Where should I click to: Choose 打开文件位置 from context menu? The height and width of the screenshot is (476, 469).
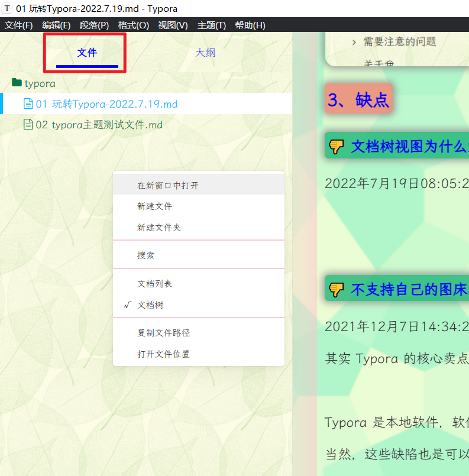point(199,354)
